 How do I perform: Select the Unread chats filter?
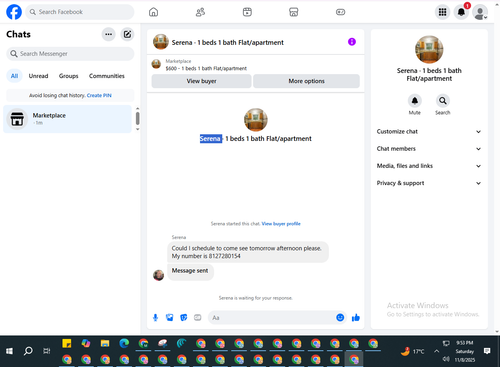pos(38,76)
